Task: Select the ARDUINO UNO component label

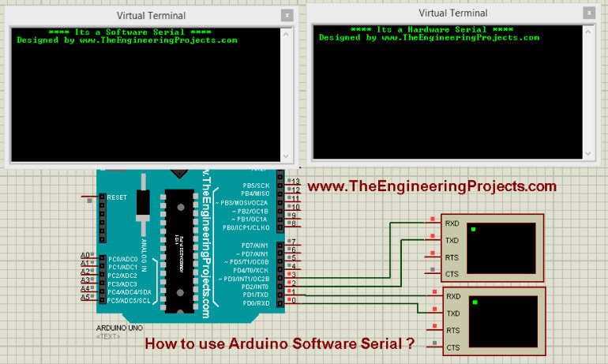Action: point(118,327)
